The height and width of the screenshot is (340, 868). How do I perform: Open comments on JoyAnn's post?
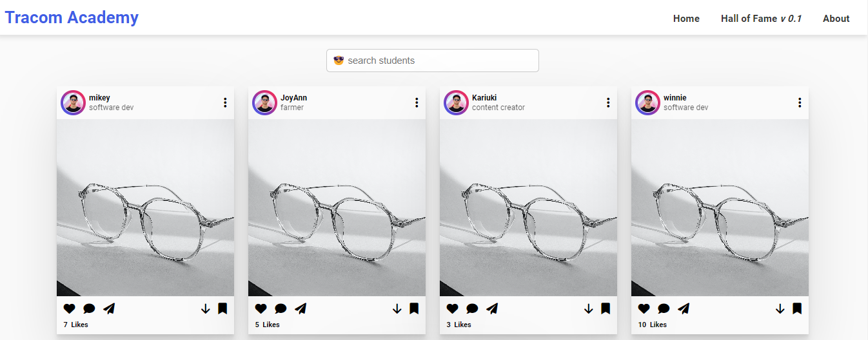pyautogui.click(x=281, y=309)
